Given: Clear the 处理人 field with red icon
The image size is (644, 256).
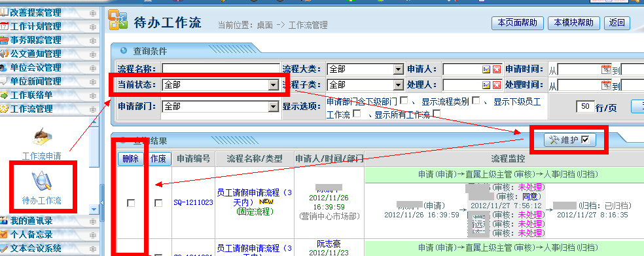Looking at the screenshot, I should point(497,86).
